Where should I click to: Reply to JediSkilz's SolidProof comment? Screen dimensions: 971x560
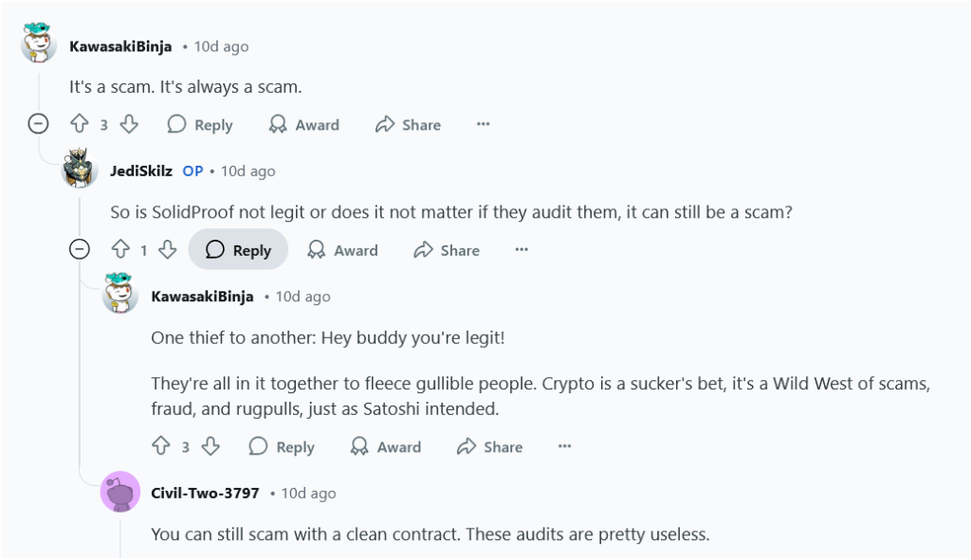click(x=238, y=250)
